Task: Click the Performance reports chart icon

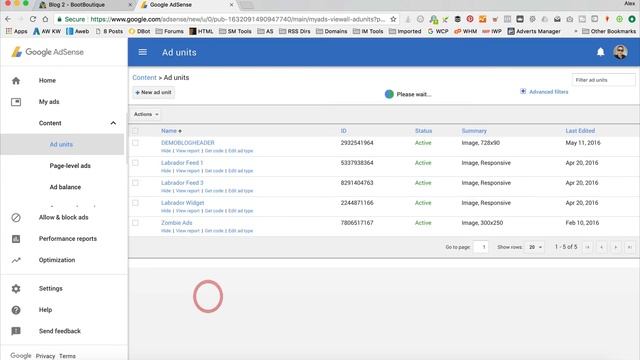Action: (16, 239)
